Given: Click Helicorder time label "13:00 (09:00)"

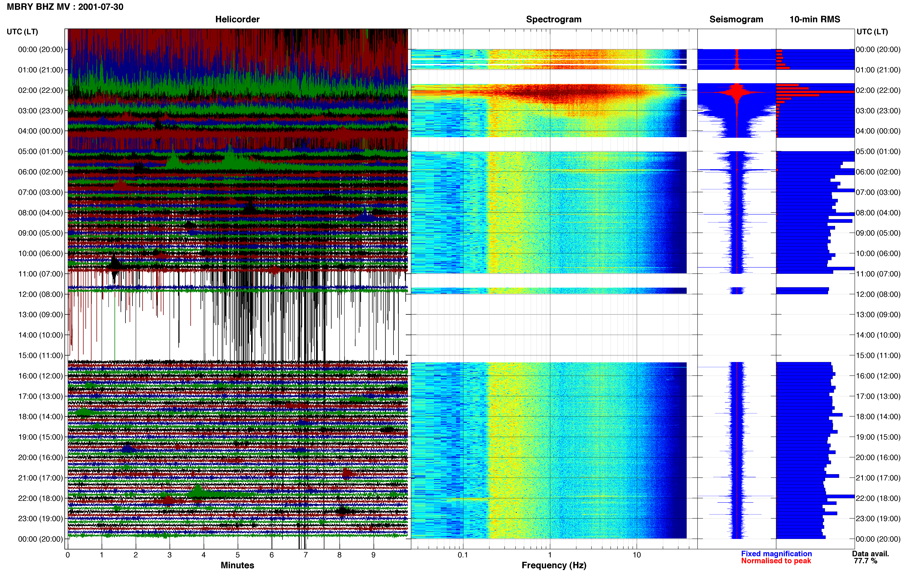Looking at the screenshot, I should (41, 315).
